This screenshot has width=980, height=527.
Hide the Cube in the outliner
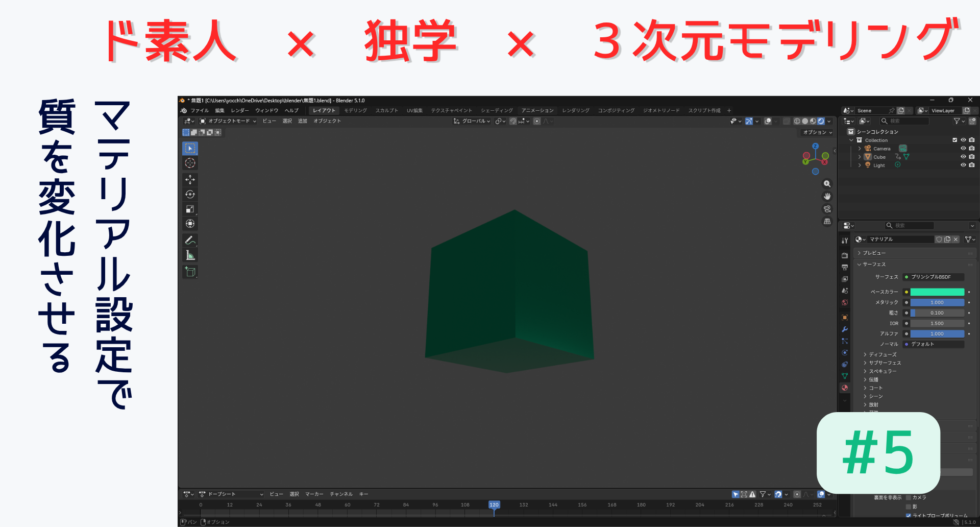(x=963, y=157)
